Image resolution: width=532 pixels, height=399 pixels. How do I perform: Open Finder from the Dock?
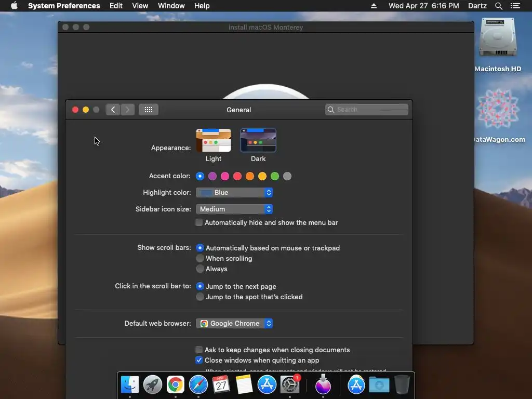[129, 385]
